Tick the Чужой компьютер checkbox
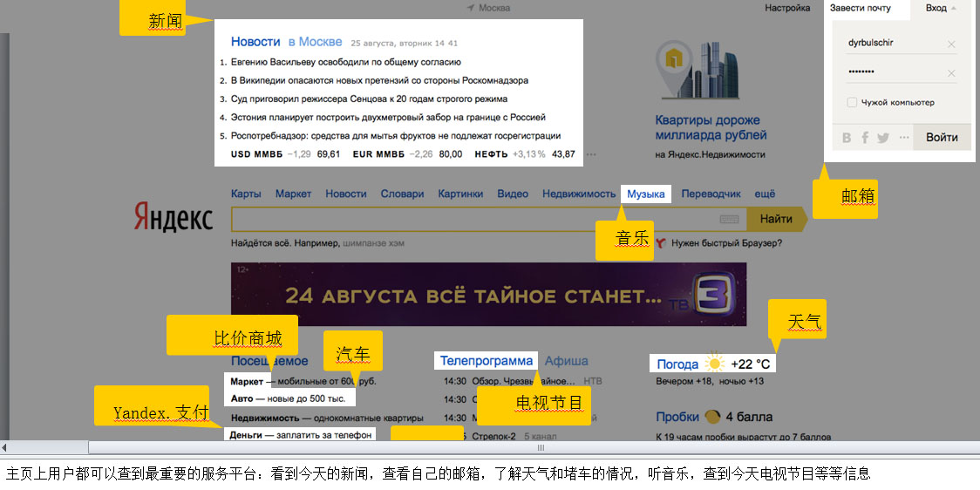Screen dimensions: 980x490 852,103
